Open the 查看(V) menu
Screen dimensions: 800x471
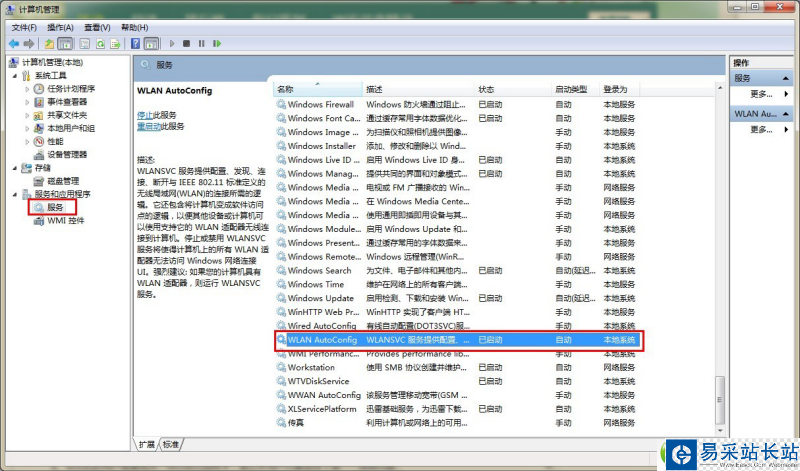97,28
